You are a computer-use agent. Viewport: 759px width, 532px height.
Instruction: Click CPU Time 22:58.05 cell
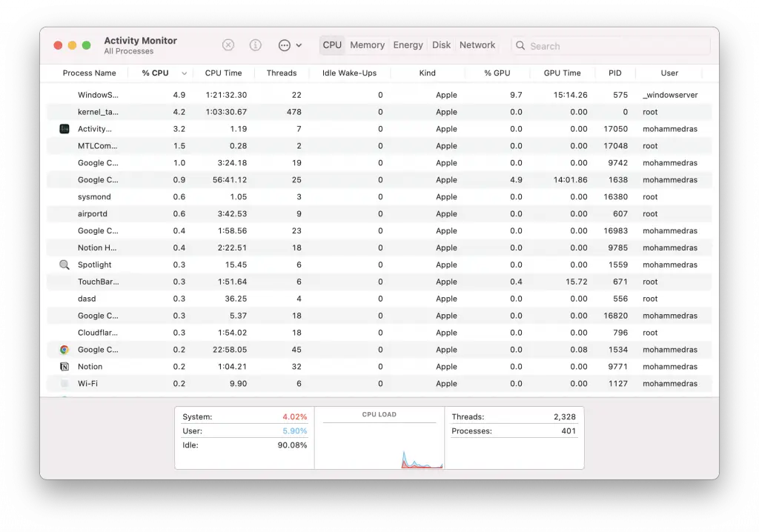[230, 350]
